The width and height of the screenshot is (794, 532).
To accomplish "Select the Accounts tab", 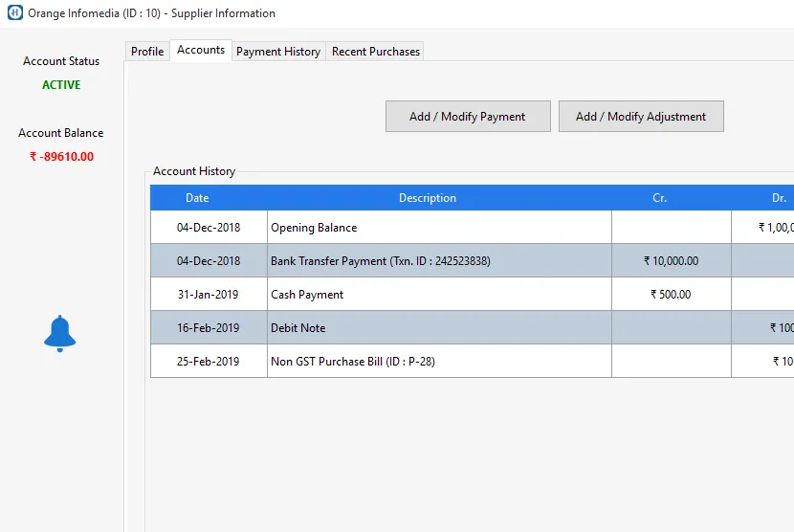I will point(201,50).
